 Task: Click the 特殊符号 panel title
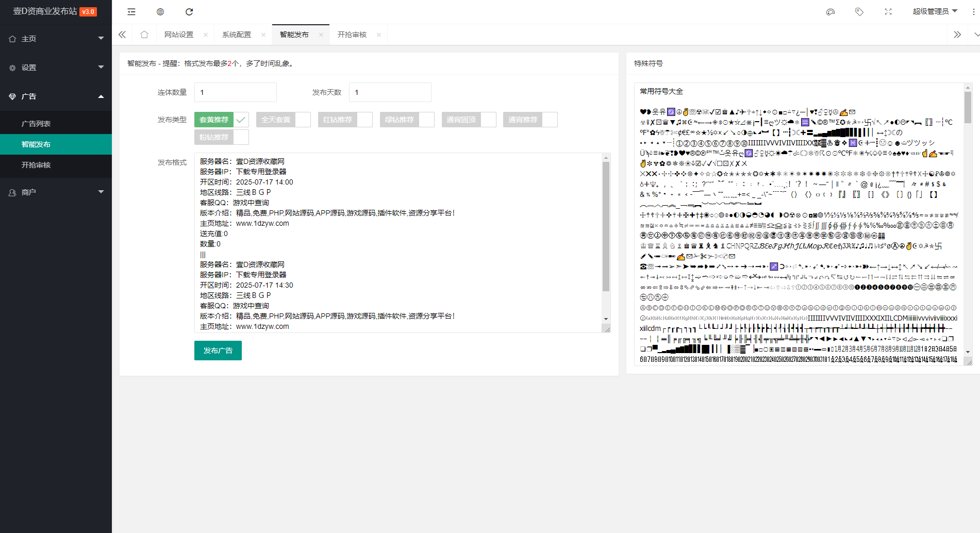coord(649,63)
